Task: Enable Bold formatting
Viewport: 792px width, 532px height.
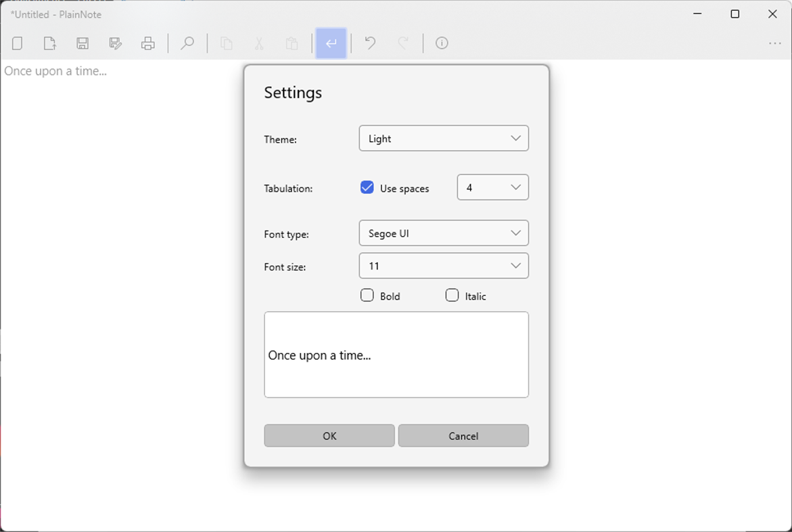Action: click(x=367, y=295)
